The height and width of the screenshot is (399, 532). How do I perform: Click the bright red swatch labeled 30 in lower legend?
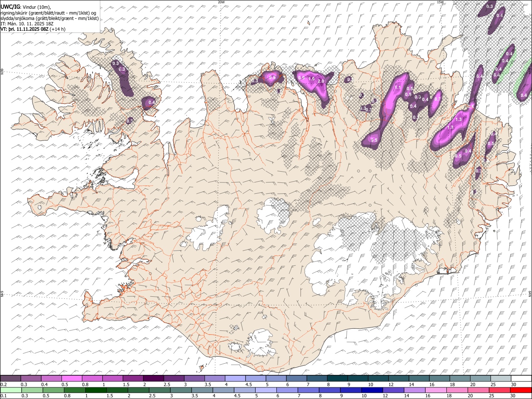point(521,390)
